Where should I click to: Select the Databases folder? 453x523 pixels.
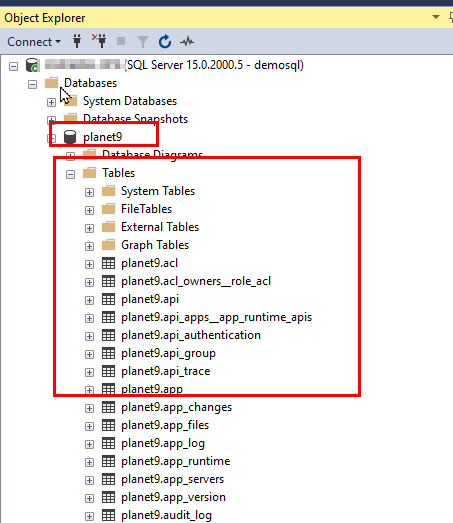[90, 83]
